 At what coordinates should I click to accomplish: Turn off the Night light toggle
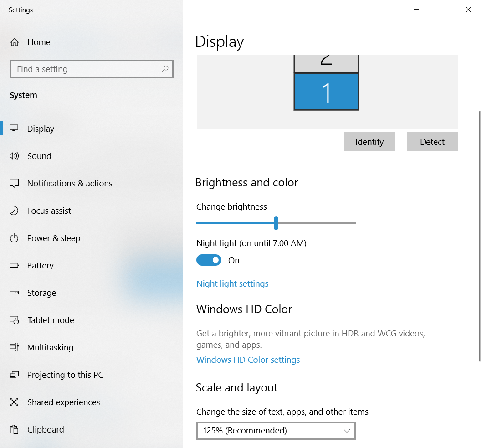[209, 260]
